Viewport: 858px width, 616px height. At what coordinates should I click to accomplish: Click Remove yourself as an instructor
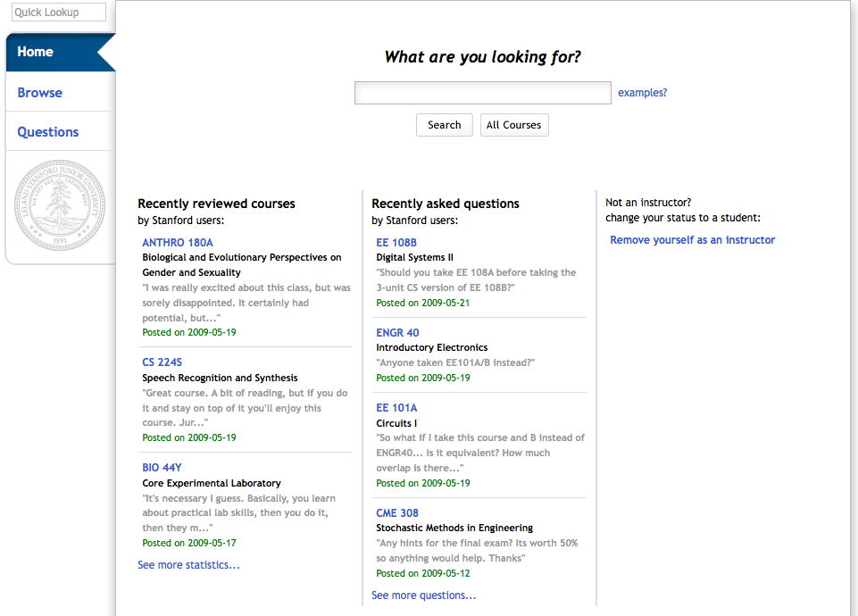point(692,239)
